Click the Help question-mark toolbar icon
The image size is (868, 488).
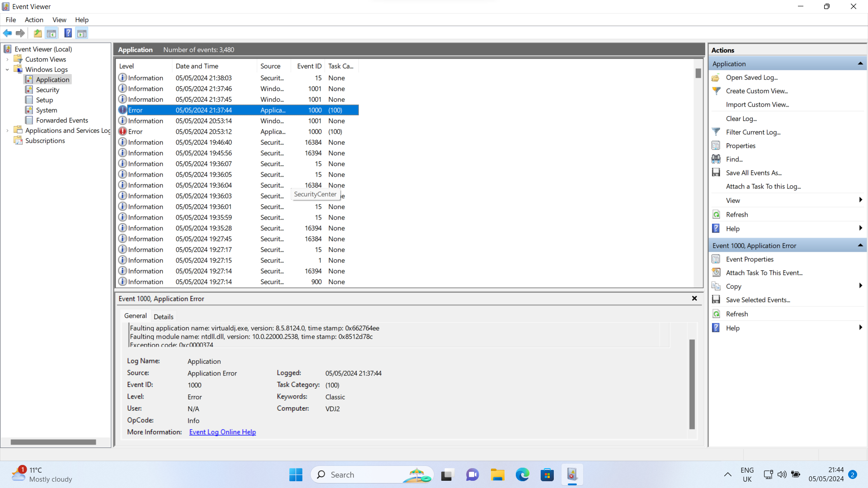pyautogui.click(x=68, y=33)
